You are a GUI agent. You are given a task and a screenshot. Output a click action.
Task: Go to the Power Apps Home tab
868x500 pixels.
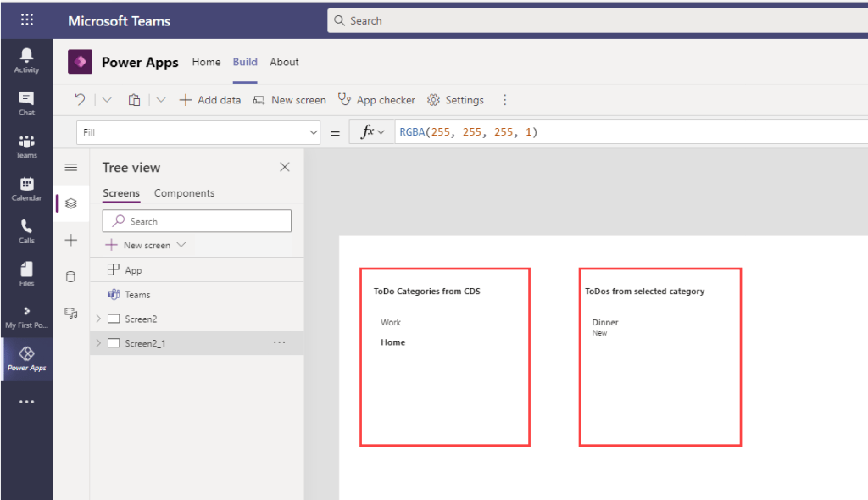pos(206,62)
